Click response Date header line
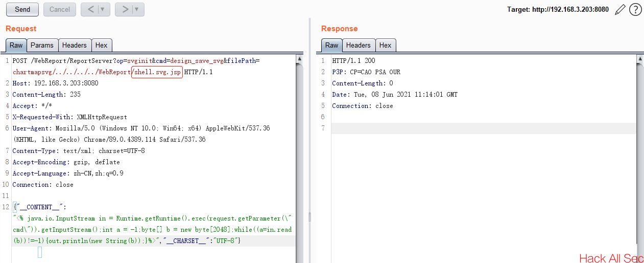 [395, 95]
